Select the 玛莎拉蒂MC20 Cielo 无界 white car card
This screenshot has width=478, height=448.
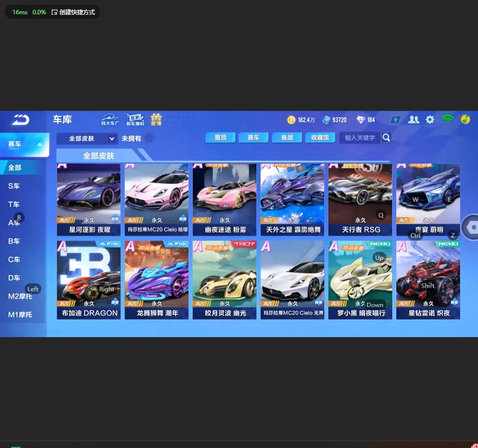coord(292,280)
